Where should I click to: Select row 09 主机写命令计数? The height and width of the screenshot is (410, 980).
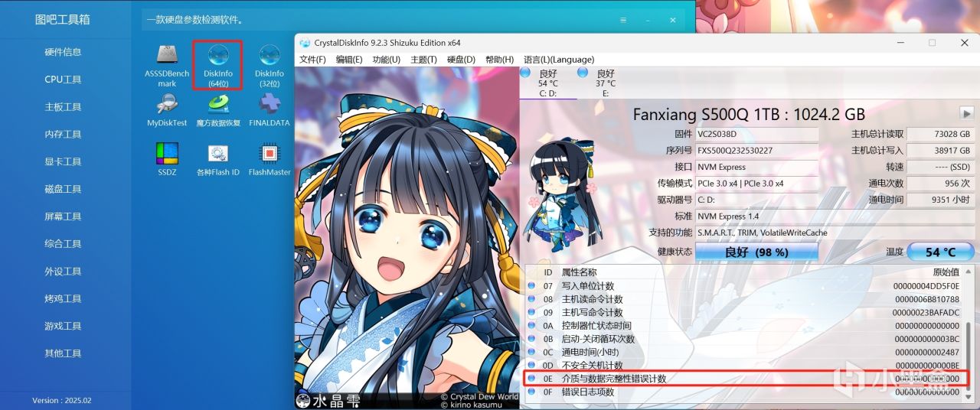point(743,312)
